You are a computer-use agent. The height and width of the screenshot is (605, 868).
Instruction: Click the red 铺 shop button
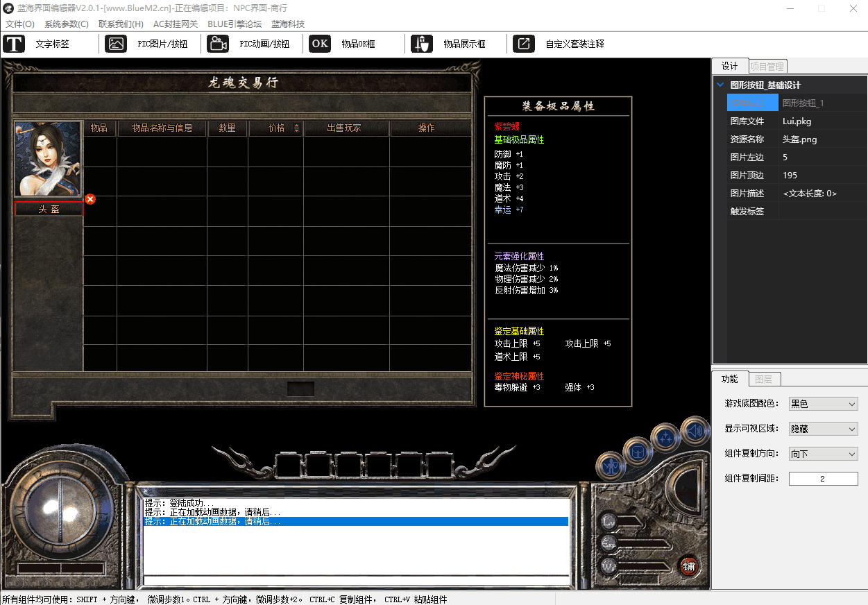[x=688, y=565]
